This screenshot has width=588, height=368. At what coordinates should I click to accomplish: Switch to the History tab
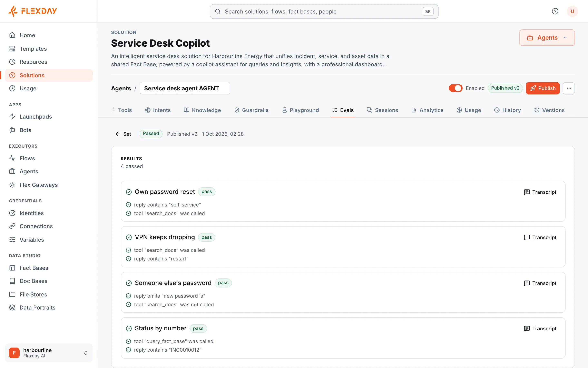point(508,110)
